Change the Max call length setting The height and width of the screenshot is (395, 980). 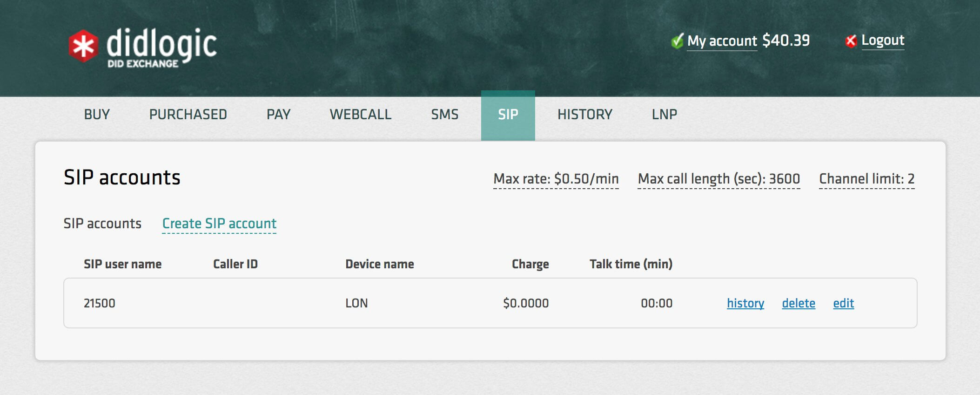(718, 179)
